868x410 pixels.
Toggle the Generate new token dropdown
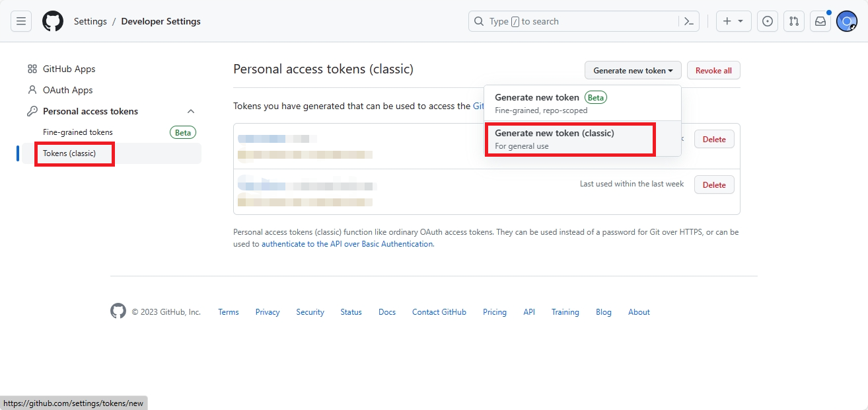(632, 70)
